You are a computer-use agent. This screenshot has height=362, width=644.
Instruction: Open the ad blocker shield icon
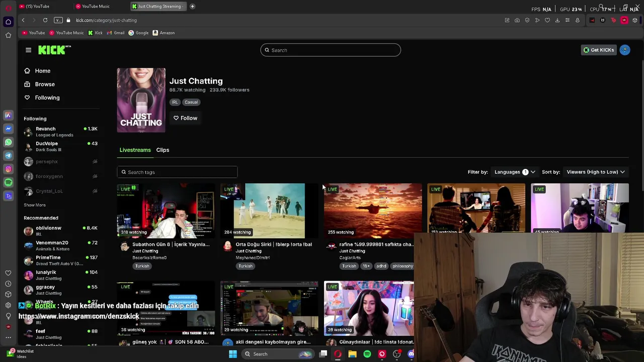pyautogui.click(x=527, y=20)
